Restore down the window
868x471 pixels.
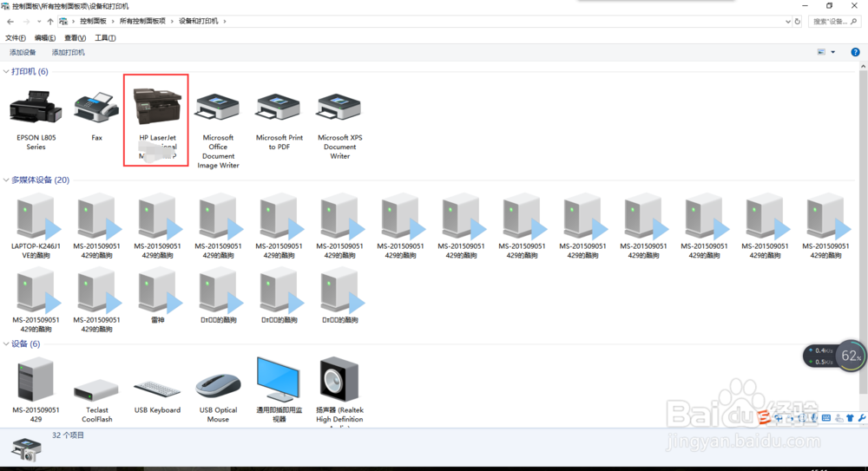point(829,5)
